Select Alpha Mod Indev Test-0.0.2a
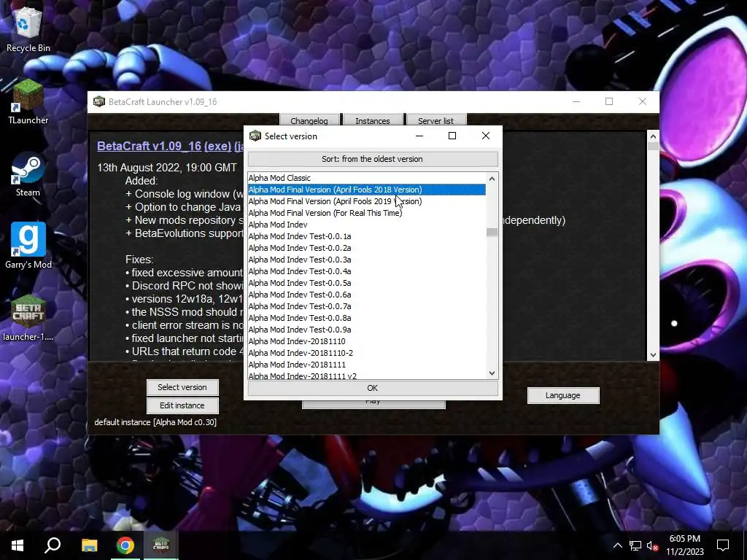The width and height of the screenshot is (747, 560). (x=367, y=248)
